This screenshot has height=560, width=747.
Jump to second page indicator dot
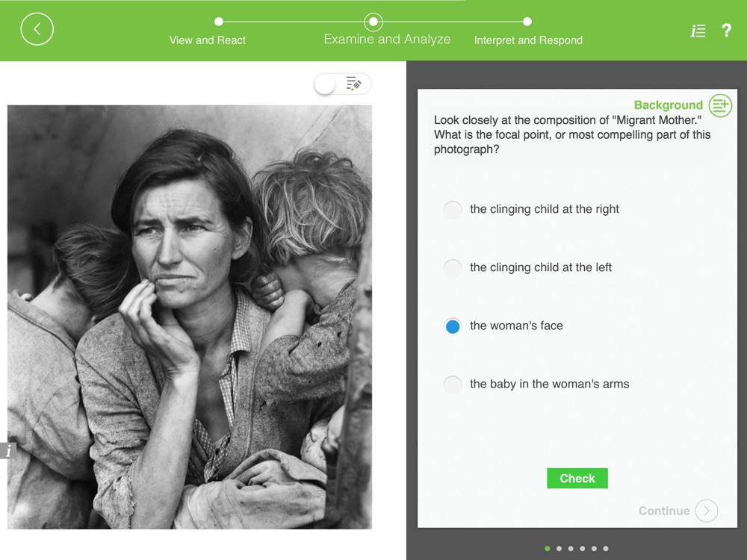(560, 549)
